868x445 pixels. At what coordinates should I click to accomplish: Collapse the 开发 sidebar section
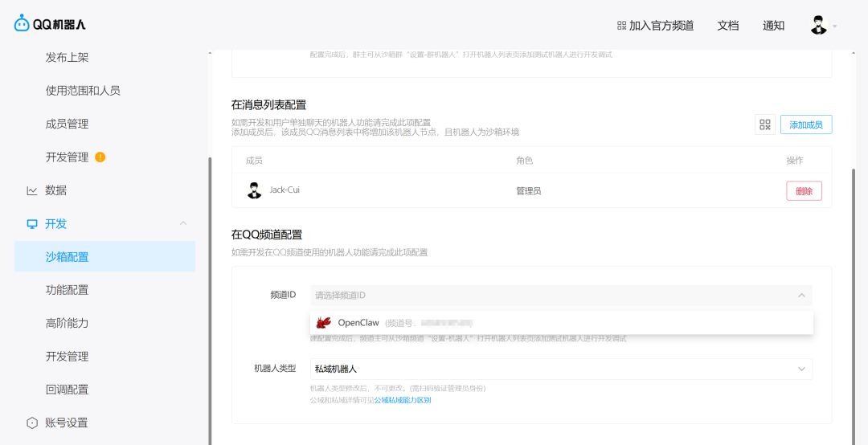tap(183, 223)
